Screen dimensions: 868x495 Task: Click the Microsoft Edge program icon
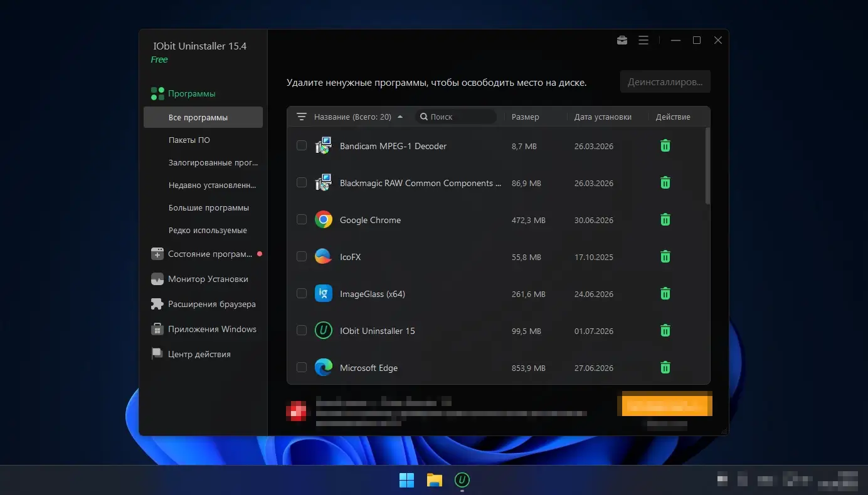click(323, 367)
